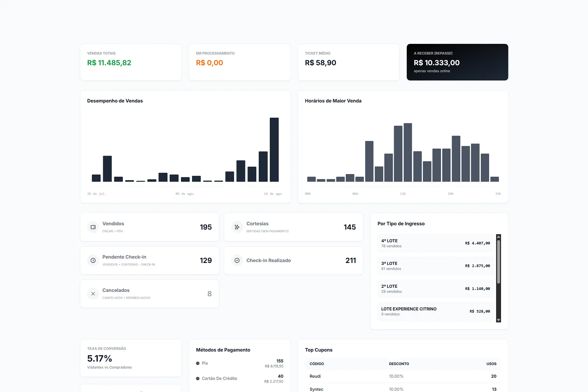Click the Cancelados count 8
Screen dimensions: 588x392
[209, 294]
